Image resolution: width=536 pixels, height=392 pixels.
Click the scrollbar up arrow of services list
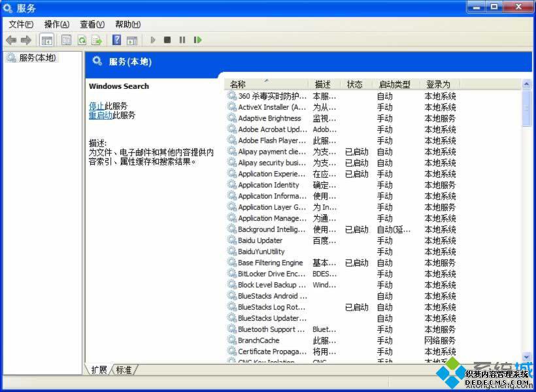(526, 84)
